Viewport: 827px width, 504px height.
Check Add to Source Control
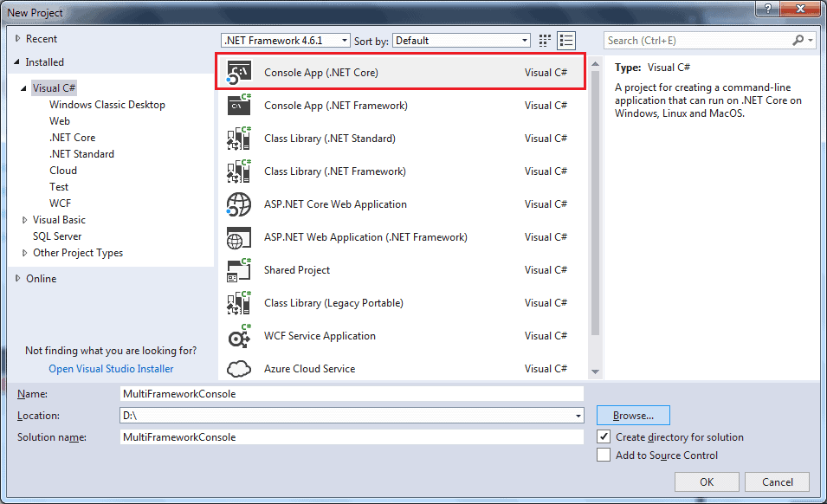(602, 455)
